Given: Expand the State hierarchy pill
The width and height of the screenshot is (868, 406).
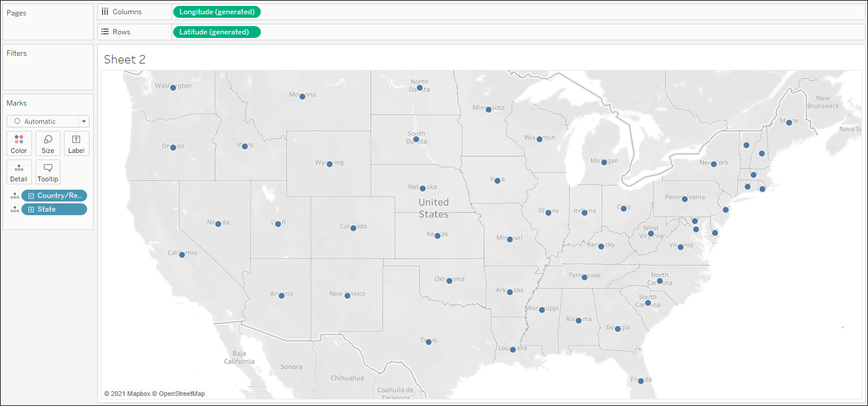Looking at the screenshot, I should click(31, 210).
